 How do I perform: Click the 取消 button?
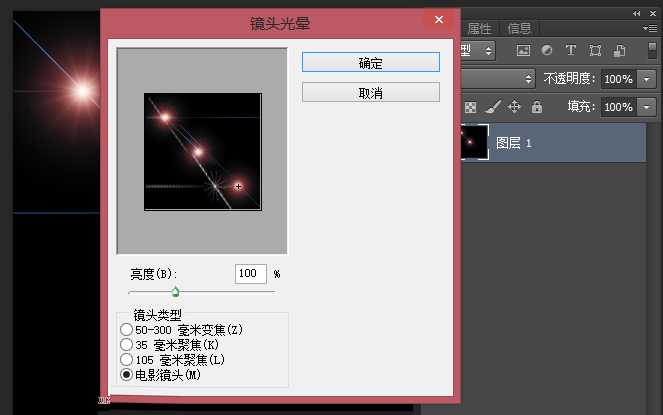coord(370,93)
